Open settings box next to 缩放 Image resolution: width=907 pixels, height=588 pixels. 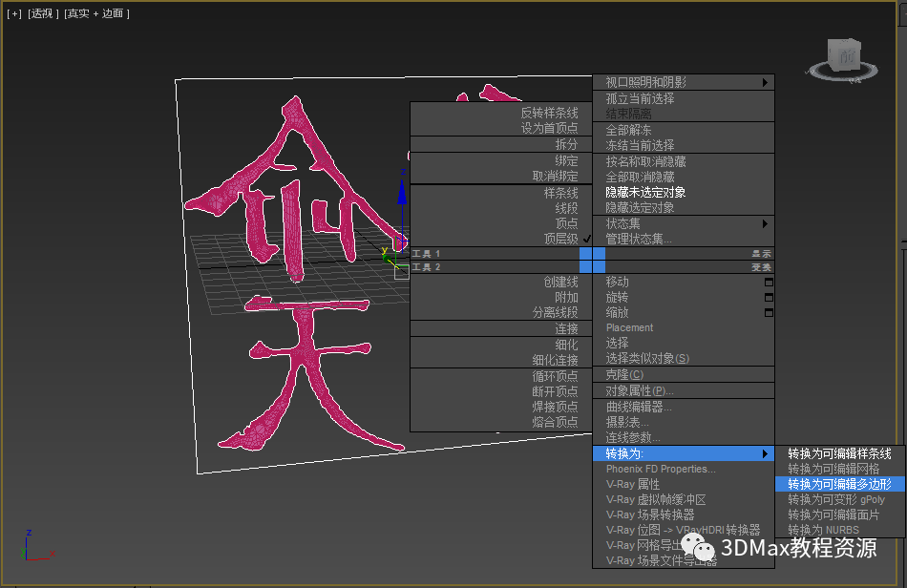(769, 313)
